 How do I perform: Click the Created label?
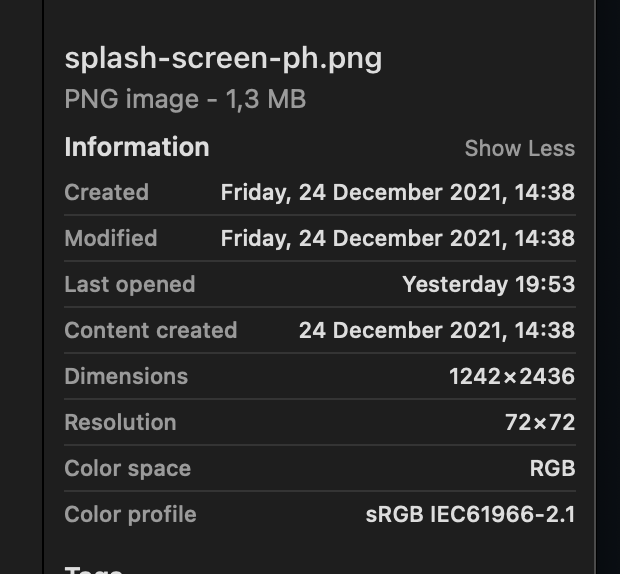[106, 192]
